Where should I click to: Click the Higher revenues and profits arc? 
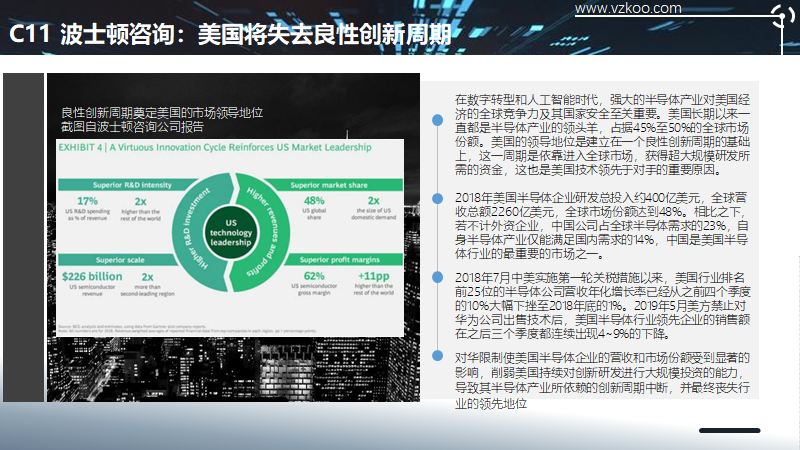264,232
